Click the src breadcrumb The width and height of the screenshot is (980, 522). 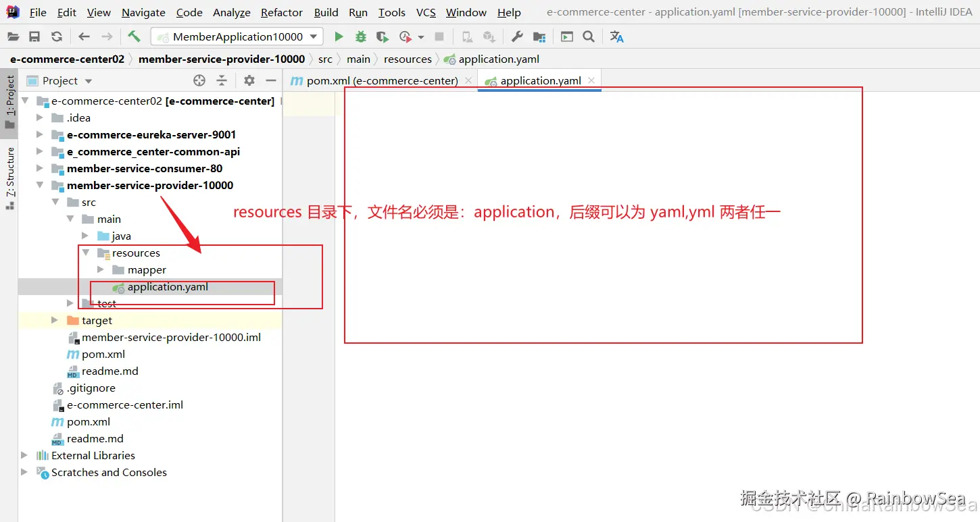pos(325,59)
